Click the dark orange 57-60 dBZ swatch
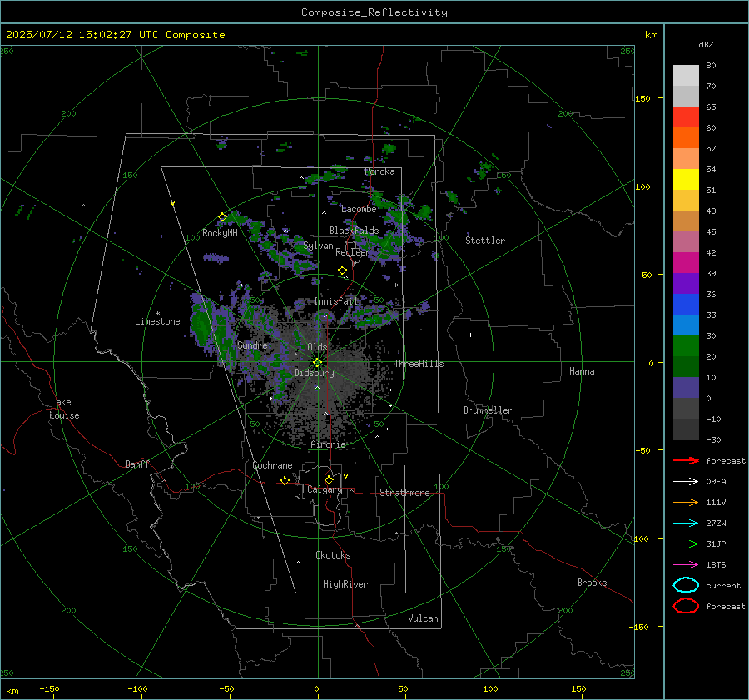The width and height of the screenshot is (749, 700). pyautogui.click(x=686, y=138)
